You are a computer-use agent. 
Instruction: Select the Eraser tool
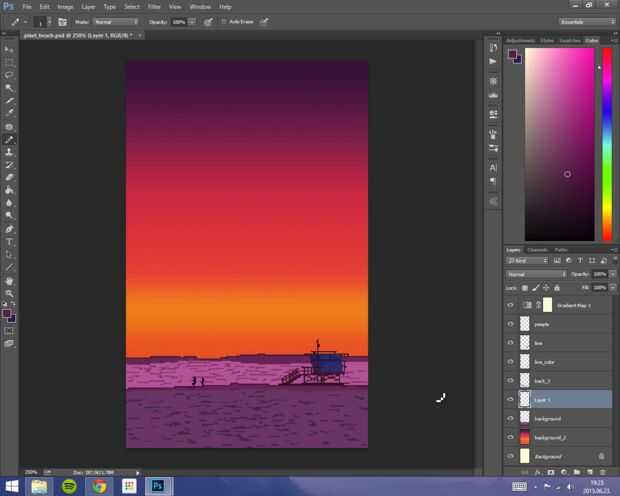coord(9,177)
